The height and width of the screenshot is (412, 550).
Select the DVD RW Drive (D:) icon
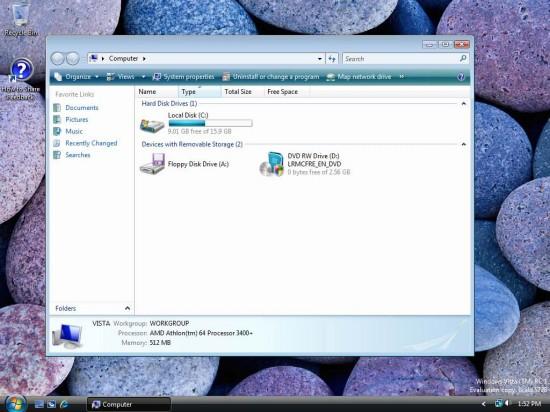click(271, 164)
